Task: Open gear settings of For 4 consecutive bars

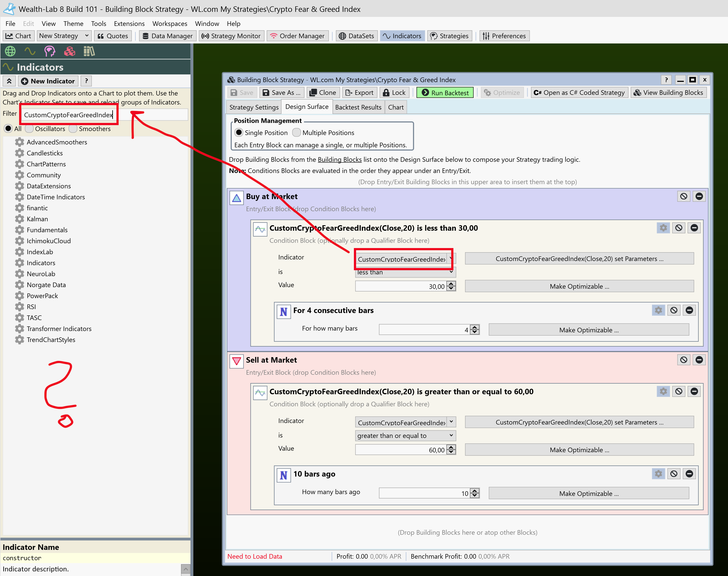Action: 658,310
